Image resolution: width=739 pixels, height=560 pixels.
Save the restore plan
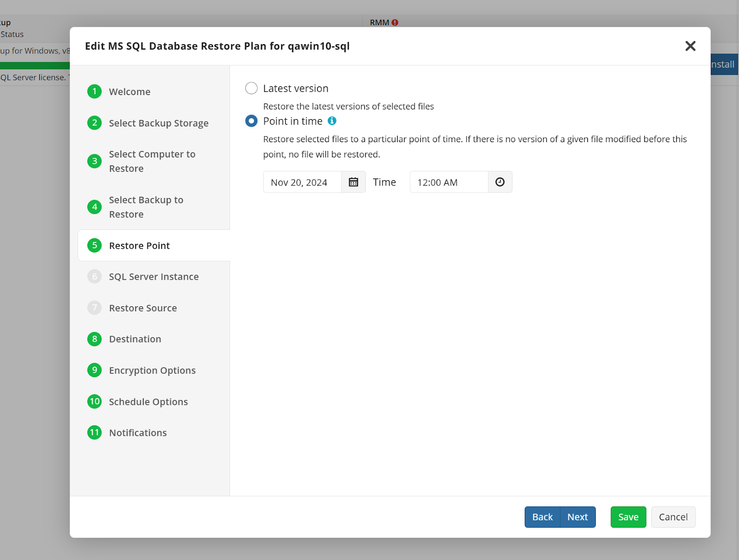coord(628,517)
